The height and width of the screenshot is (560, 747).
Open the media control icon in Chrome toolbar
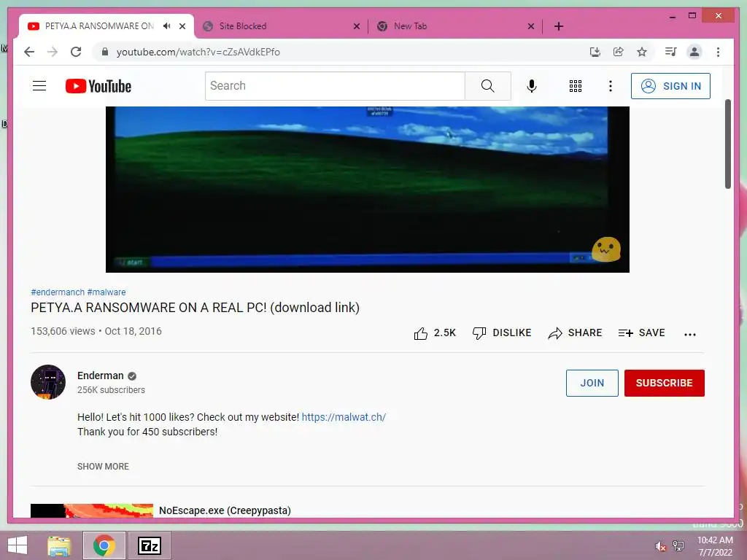pos(670,52)
